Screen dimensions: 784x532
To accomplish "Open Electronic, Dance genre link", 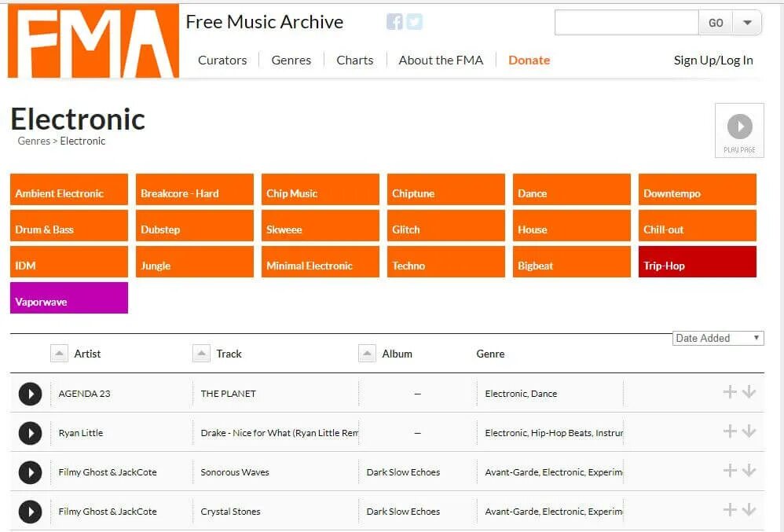I will click(521, 394).
